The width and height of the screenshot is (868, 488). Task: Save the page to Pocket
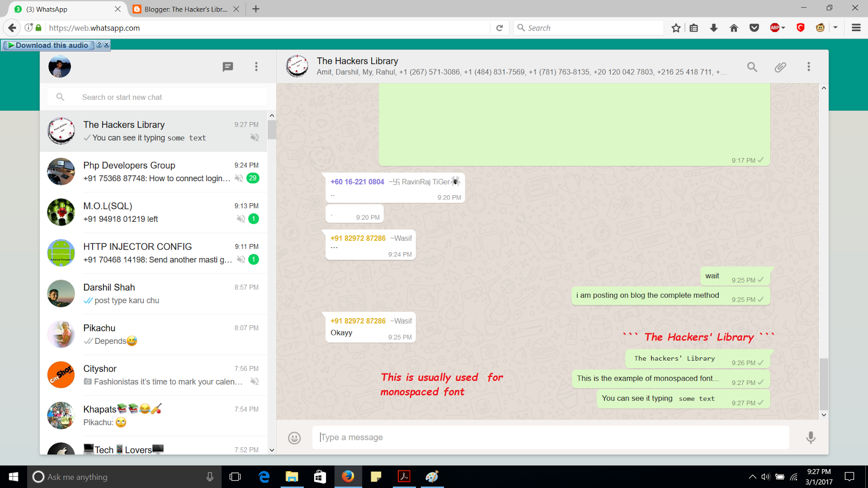tap(754, 27)
